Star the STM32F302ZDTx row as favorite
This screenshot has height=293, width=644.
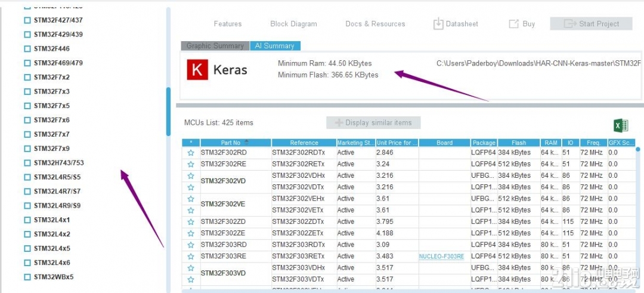point(191,221)
